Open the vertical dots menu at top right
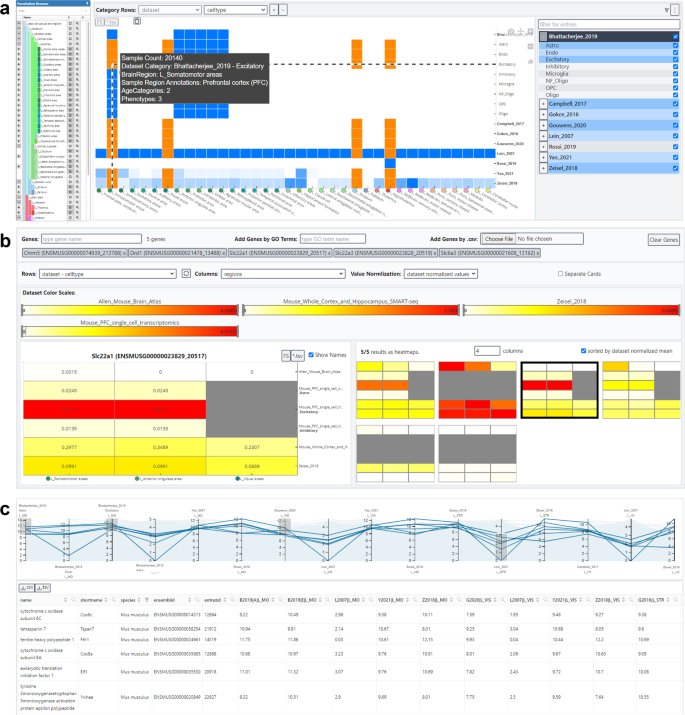Image resolution: width=685 pixels, height=715 pixels. 674,10
